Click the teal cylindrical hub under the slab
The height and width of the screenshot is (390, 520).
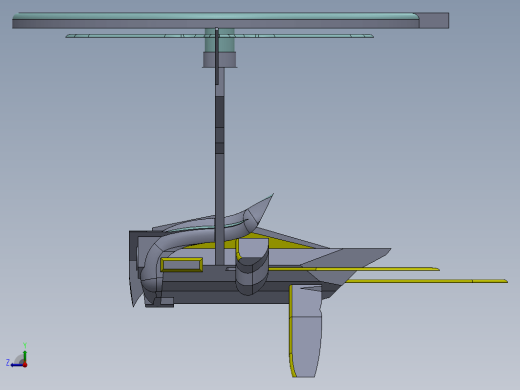pyautogui.click(x=219, y=40)
